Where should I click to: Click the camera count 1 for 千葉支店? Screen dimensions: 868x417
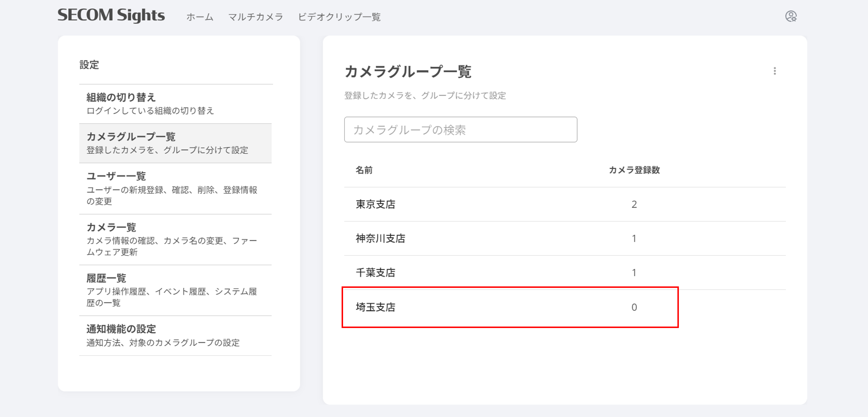634,272
